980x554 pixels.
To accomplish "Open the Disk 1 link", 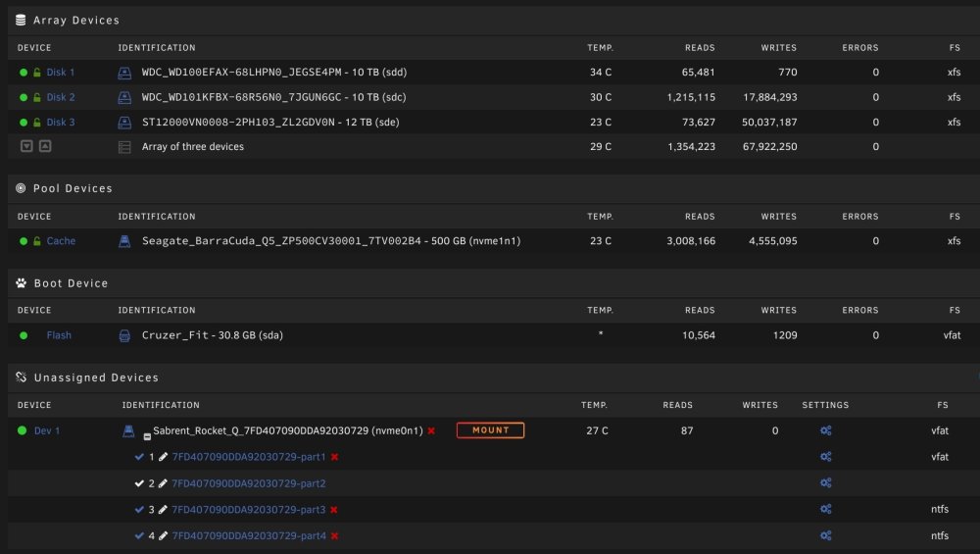I will 61,73.
